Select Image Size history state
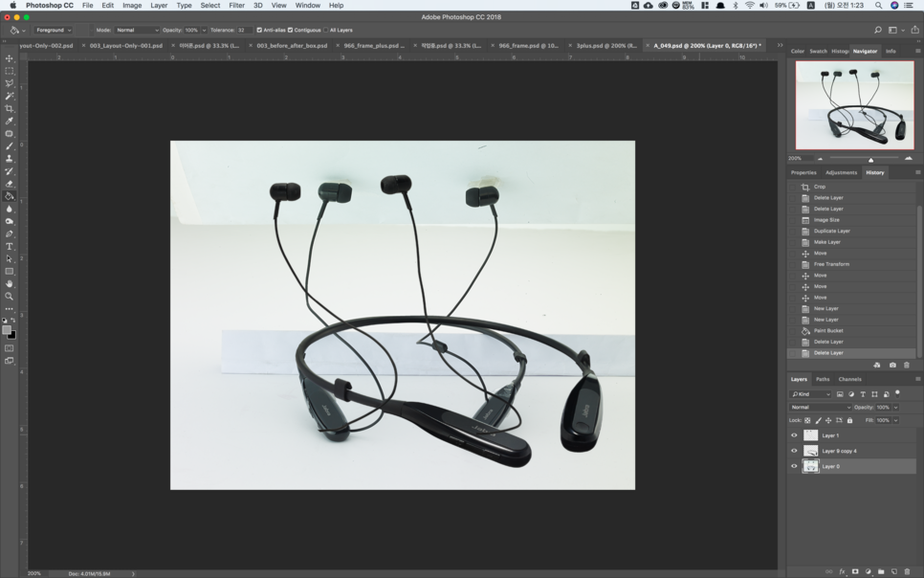The height and width of the screenshot is (578, 924). [x=851, y=220]
